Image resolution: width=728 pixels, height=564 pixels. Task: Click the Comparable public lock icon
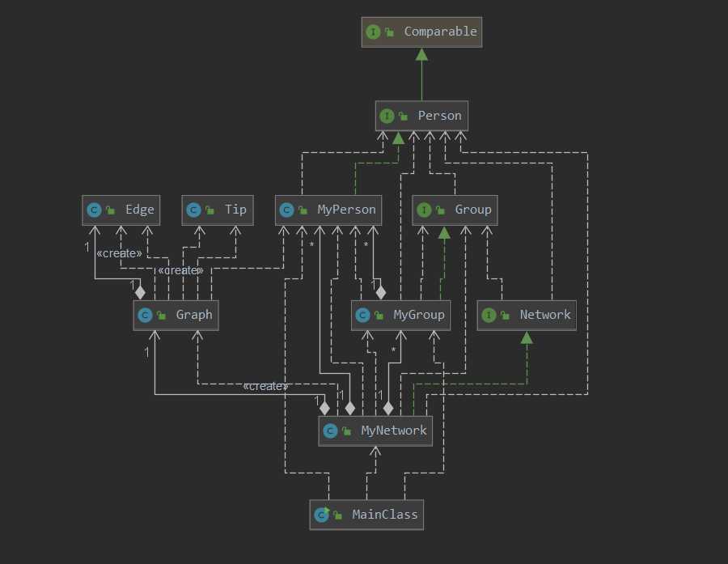click(390, 32)
